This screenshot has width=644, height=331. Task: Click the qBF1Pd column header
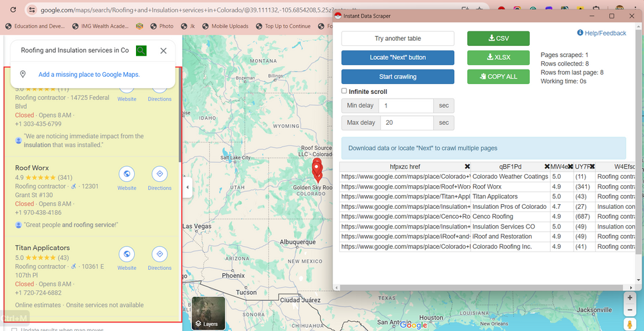click(x=510, y=166)
